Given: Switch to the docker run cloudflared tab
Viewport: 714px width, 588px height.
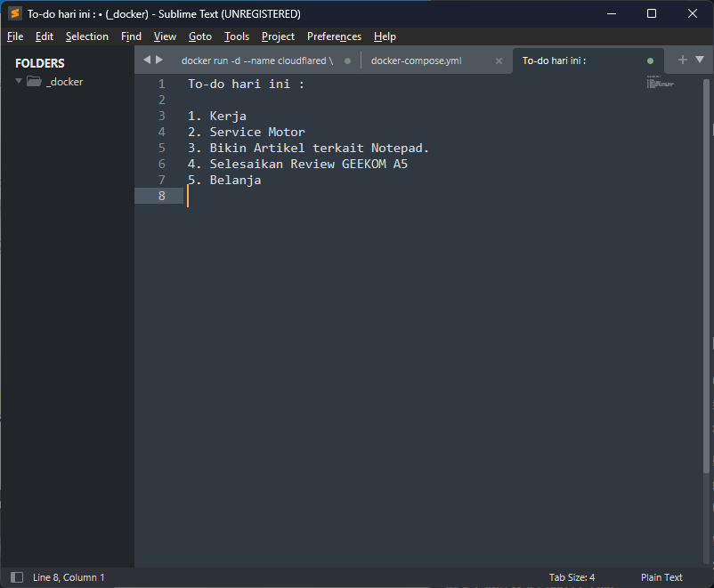Looking at the screenshot, I should 256,60.
